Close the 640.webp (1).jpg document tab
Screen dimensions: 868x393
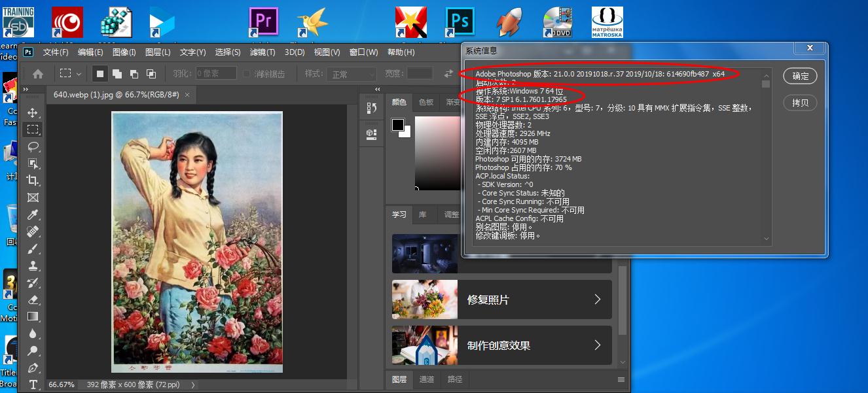click(x=187, y=95)
